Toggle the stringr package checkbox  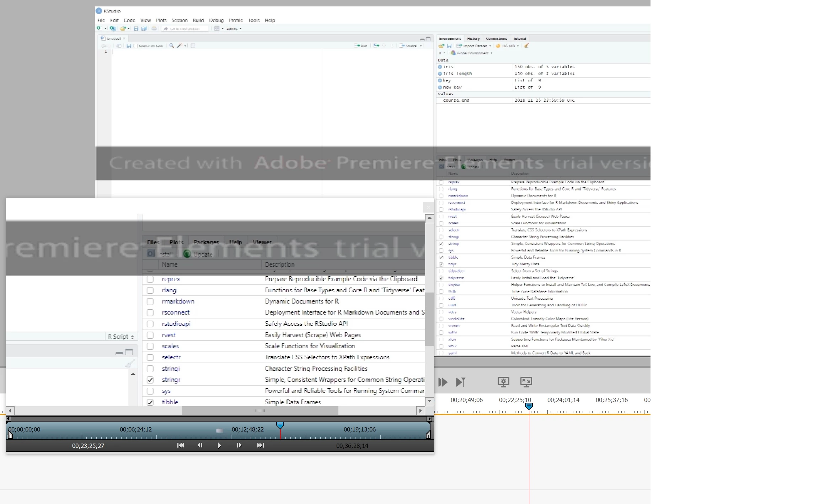150,380
